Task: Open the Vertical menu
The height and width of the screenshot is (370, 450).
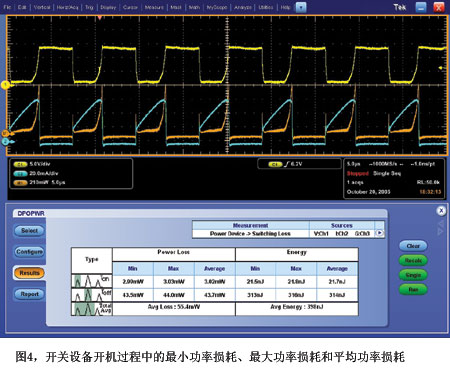Action: tap(42, 7)
